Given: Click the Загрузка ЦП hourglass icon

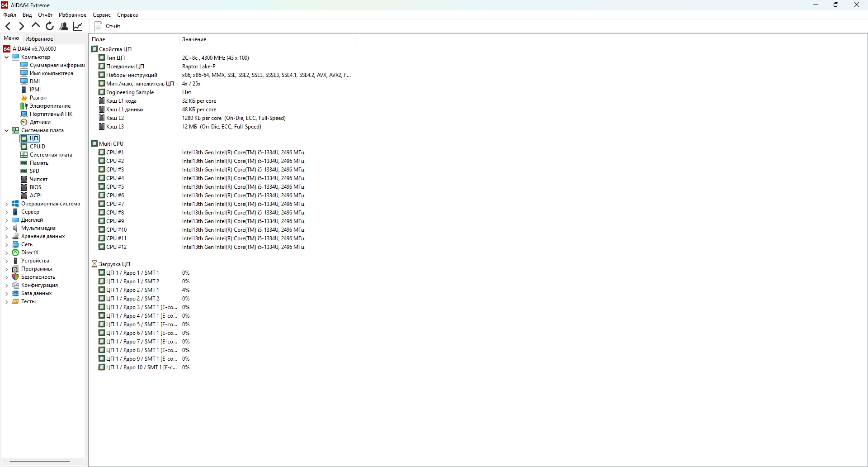Looking at the screenshot, I should coord(94,264).
